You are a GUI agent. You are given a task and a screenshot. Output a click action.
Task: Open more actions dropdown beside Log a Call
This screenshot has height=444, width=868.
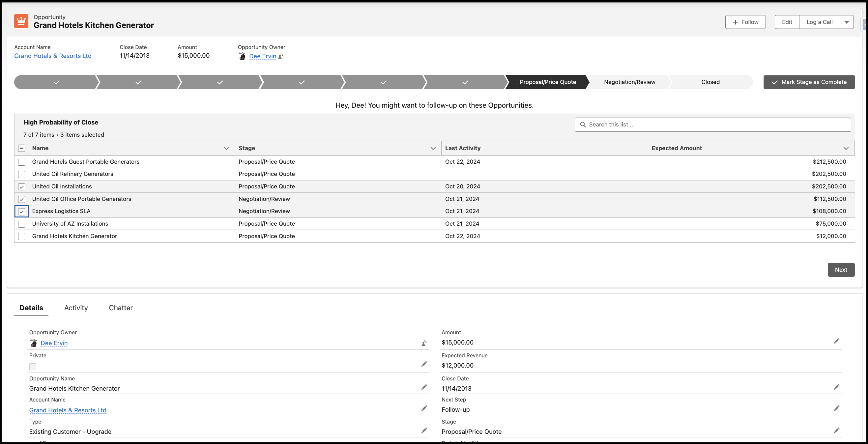[847, 22]
